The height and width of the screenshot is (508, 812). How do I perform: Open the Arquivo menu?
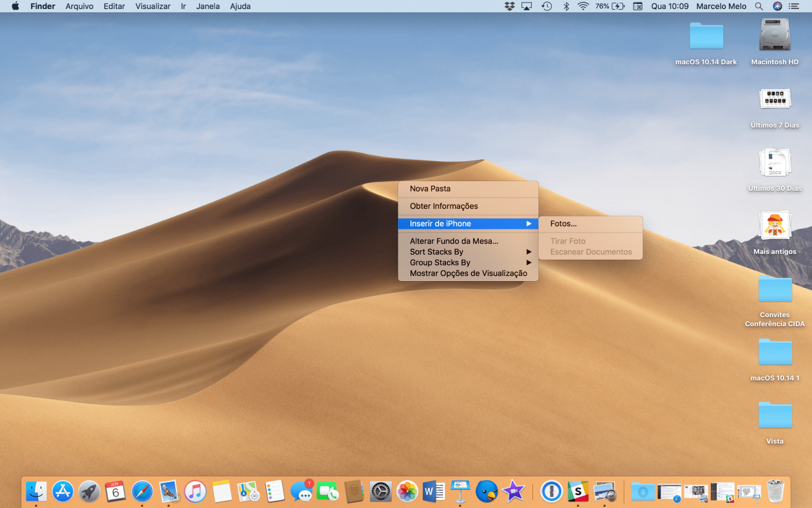coord(79,6)
